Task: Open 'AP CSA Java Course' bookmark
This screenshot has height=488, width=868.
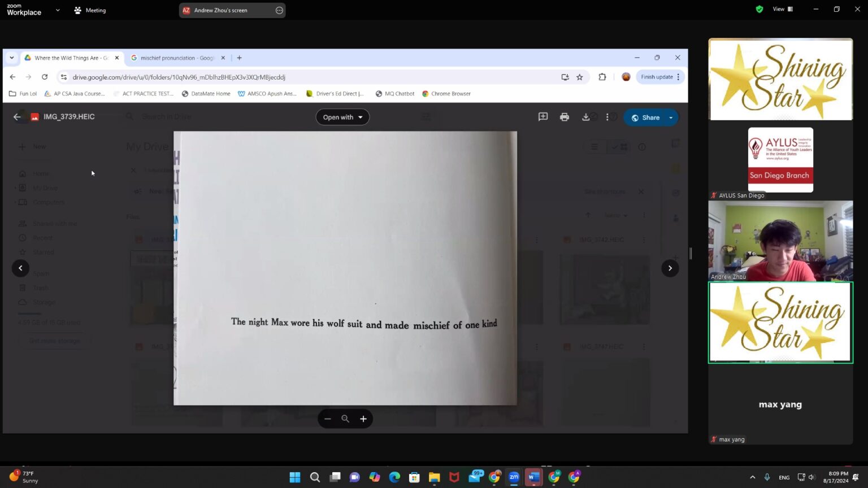Action: tap(75, 94)
